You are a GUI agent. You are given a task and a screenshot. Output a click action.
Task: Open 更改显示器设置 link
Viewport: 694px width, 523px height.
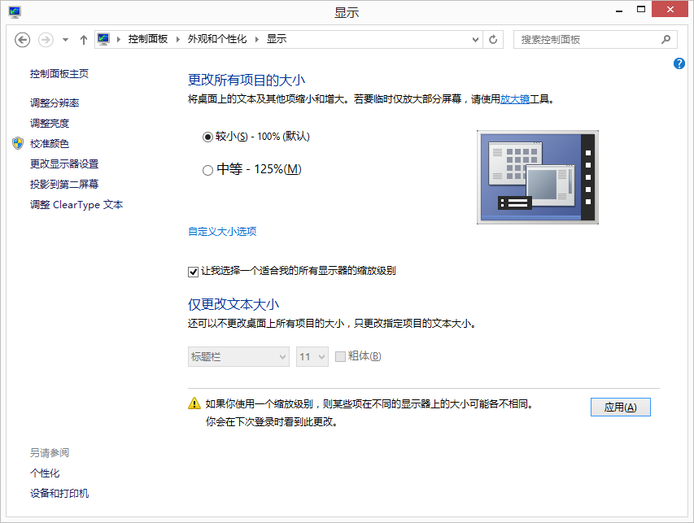click(x=64, y=164)
